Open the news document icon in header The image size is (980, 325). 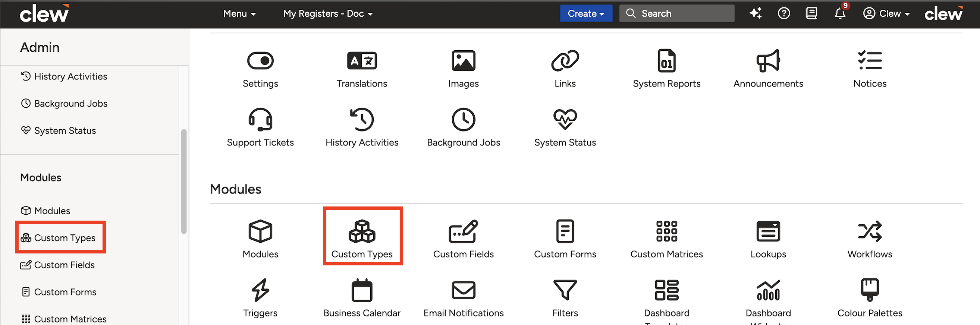811,13
